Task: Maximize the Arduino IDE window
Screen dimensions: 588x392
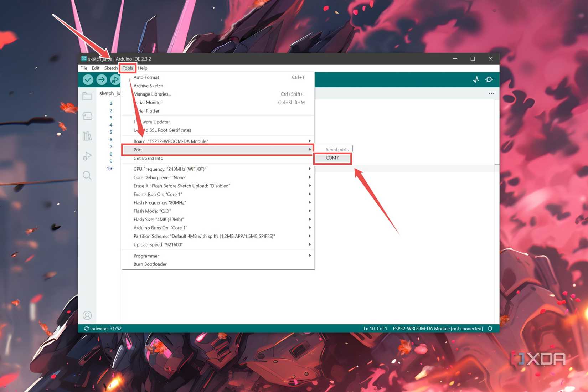Action: pos(473,59)
